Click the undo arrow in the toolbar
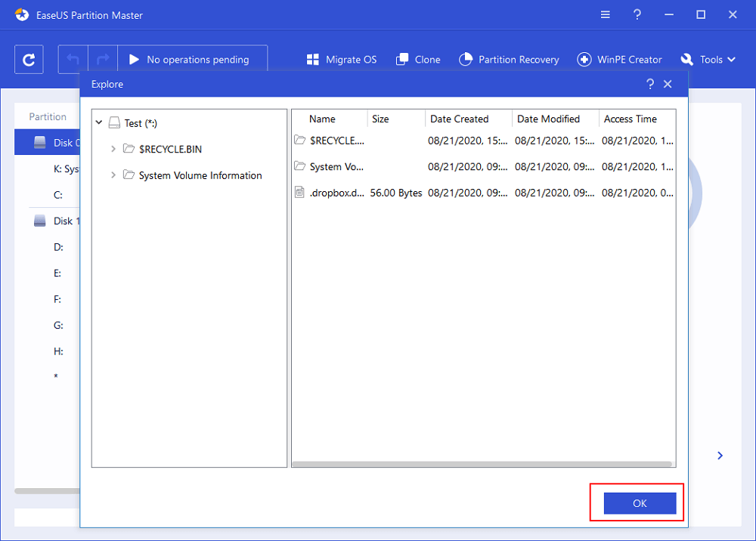Viewport: 756px width, 541px height. pos(73,60)
